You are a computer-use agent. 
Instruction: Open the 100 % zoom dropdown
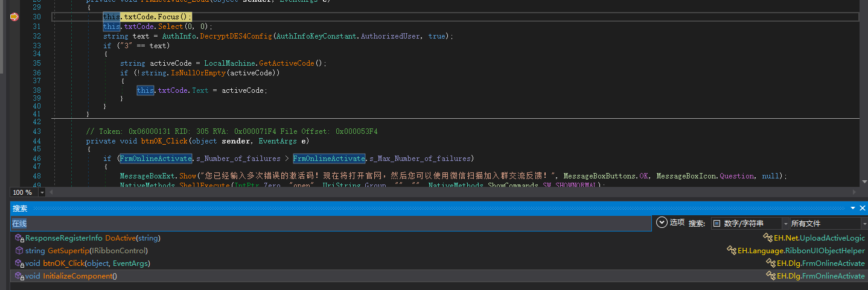point(42,192)
